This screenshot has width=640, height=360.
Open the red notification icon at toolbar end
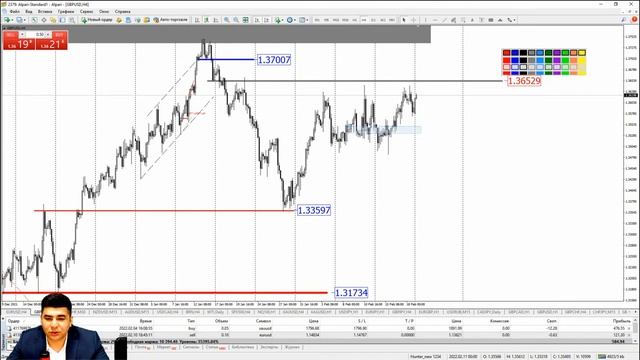pyautogui.click(x=634, y=19)
